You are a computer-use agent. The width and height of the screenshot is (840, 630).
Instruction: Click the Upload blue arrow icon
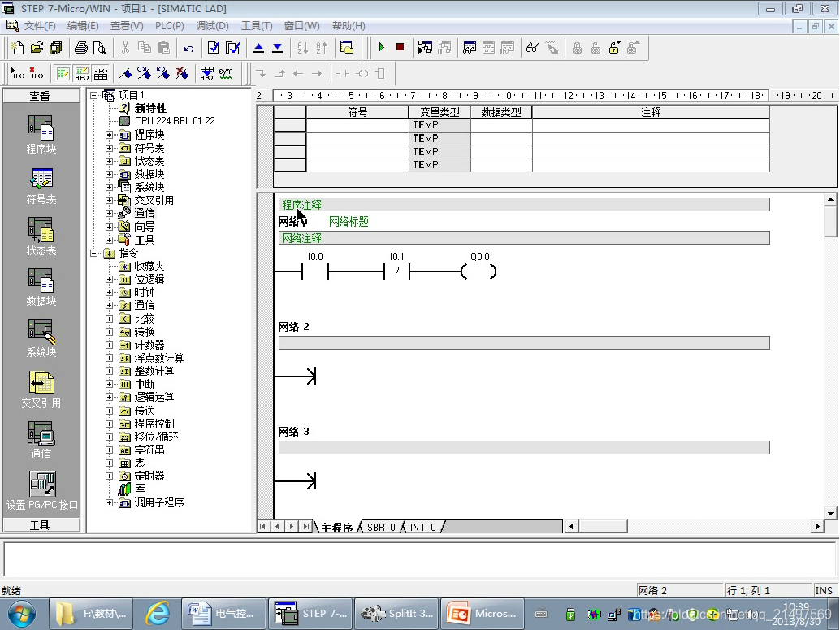[258, 48]
